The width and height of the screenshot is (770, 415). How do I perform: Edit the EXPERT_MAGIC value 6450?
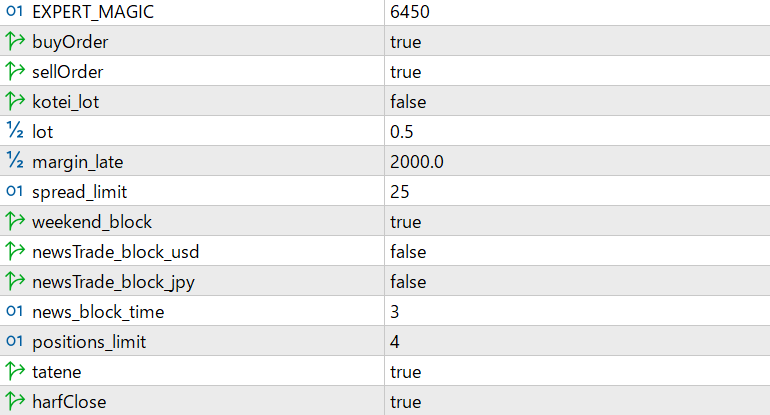pyautogui.click(x=410, y=12)
